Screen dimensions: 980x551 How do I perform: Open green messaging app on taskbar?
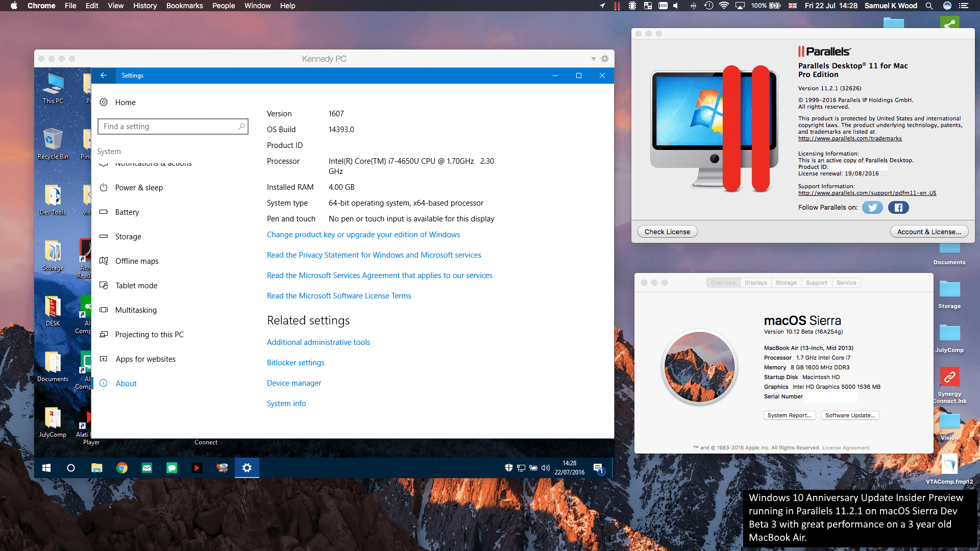pos(172,468)
